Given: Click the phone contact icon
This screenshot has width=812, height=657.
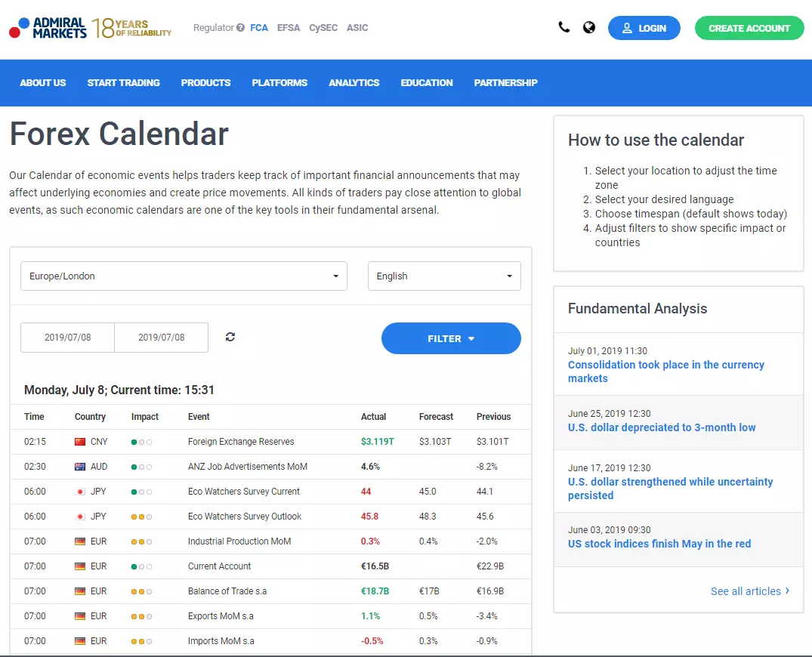Looking at the screenshot, I should pos(564,27).
